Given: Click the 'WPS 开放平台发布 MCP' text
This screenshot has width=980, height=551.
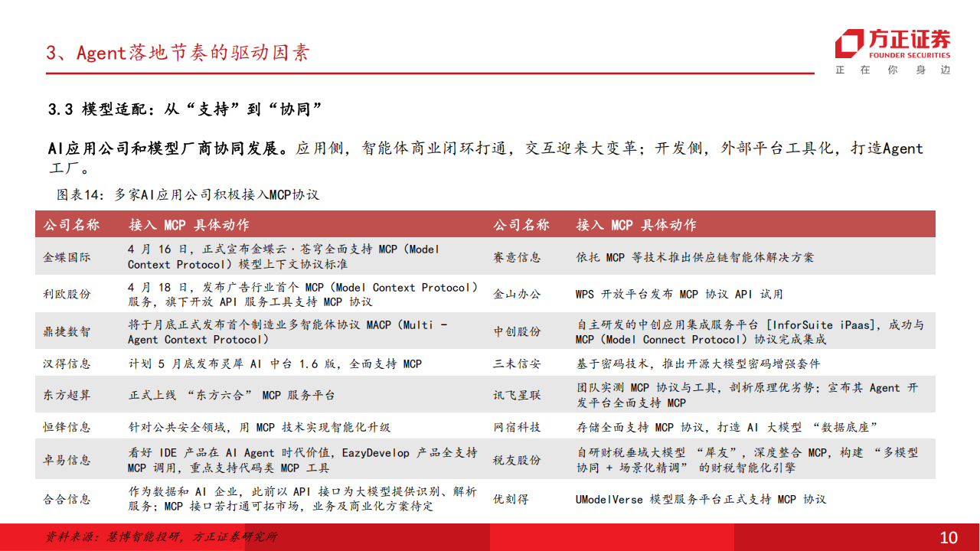Looking at the screenshot, I should tap(679, 294).
